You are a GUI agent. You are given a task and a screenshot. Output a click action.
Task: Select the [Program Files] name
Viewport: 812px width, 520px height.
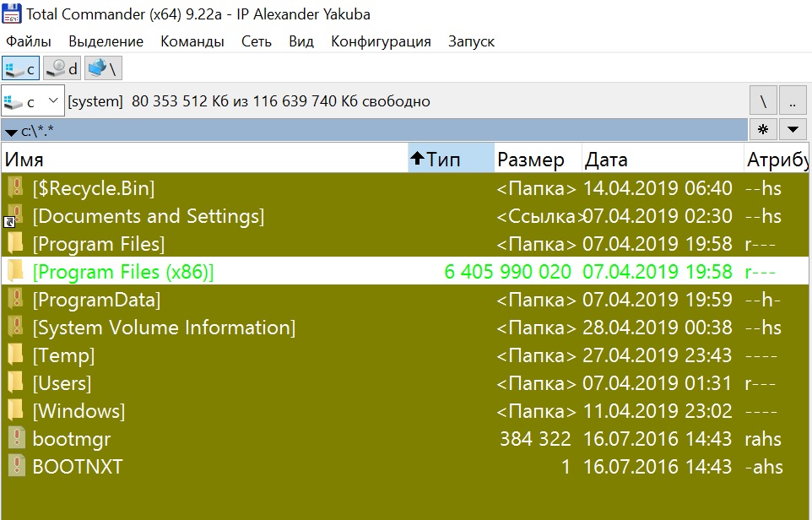point(99,245)
